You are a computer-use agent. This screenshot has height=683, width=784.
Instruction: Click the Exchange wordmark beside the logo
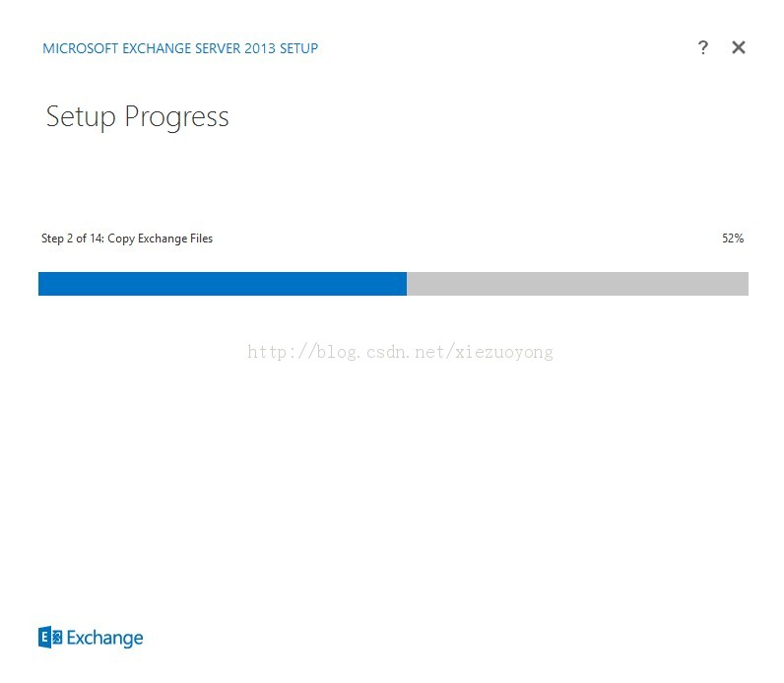click(x=105, y=639)
